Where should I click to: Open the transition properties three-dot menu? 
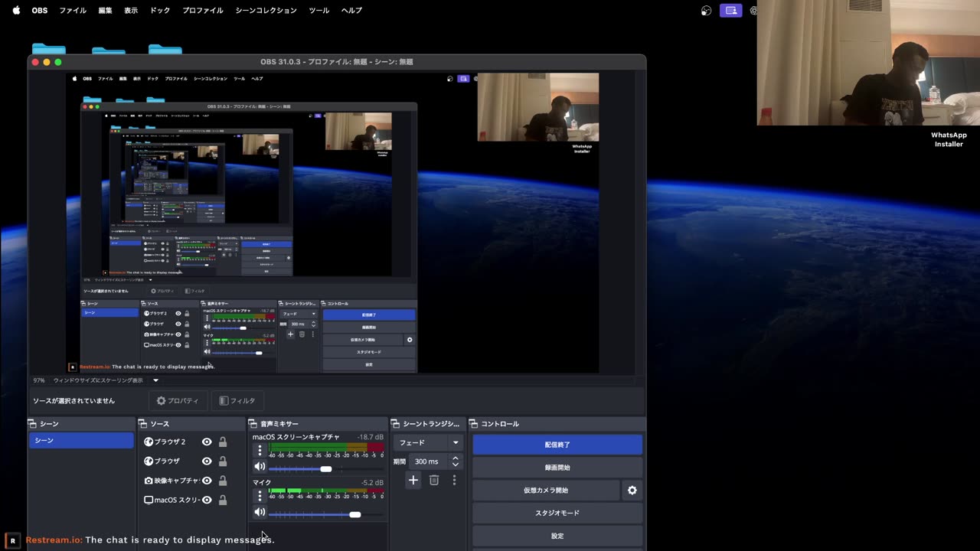tap(454, 480)
